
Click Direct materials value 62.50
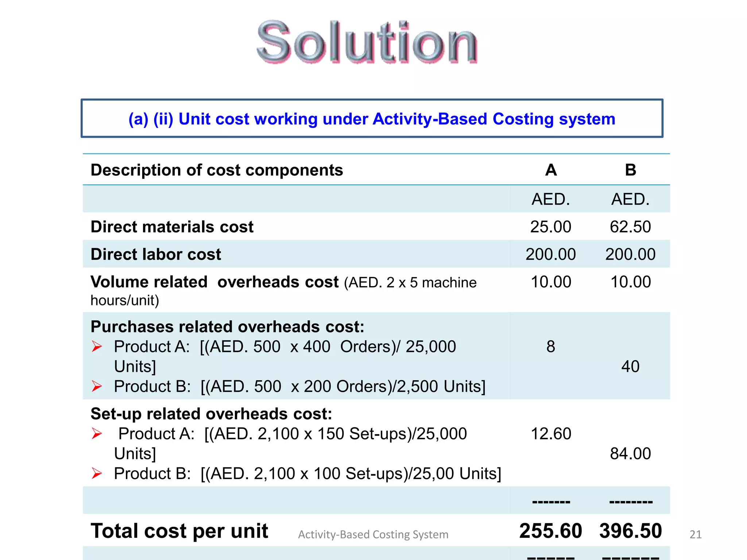(x=630, y=227)
